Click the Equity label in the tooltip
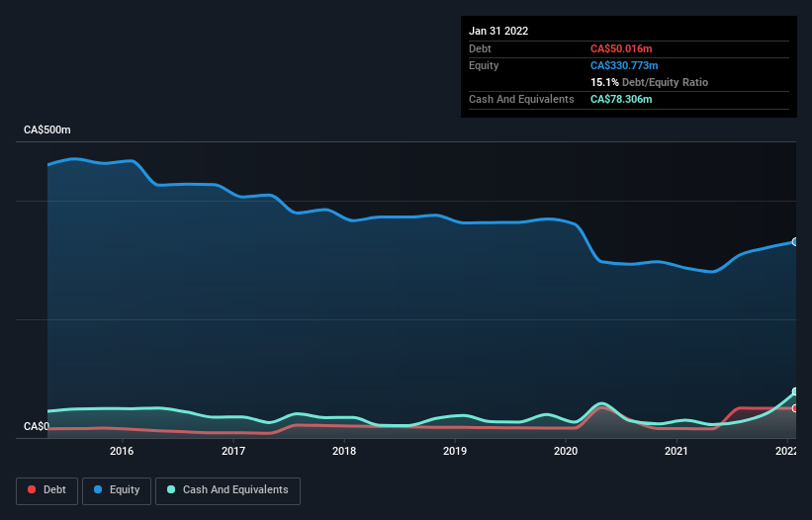 (484, 65)
